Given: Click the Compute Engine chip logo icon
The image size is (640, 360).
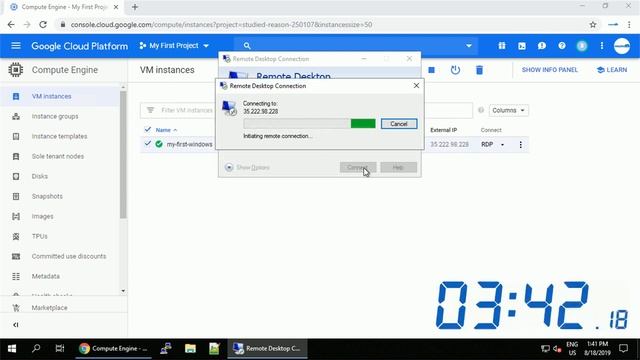Looking at the screenshot, I should pyautogui.click(x=16, y=70).
